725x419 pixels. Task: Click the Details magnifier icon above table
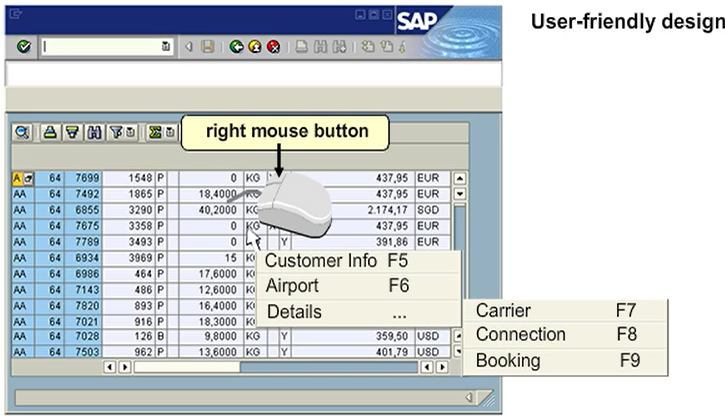point(22,132)
